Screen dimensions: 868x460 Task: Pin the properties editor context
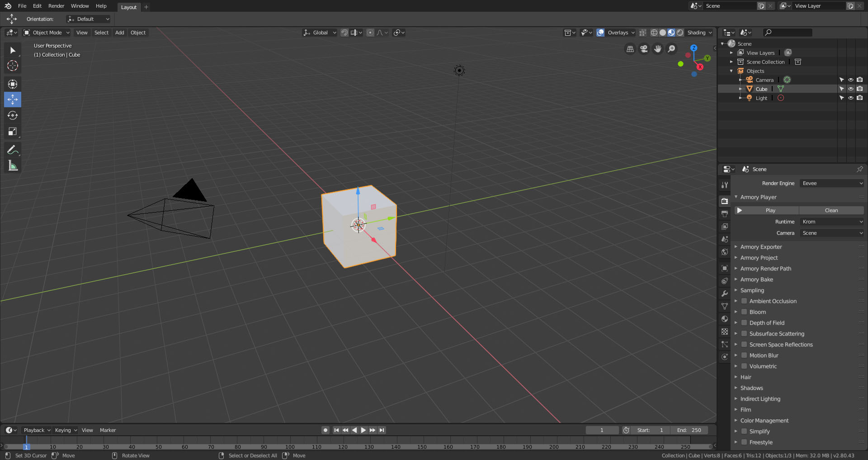point(859,169)
